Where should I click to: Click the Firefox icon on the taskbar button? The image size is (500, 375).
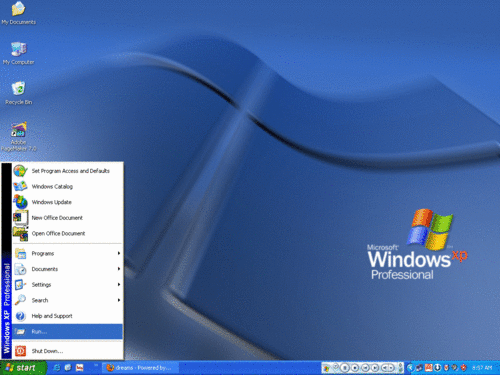point(110,368)
